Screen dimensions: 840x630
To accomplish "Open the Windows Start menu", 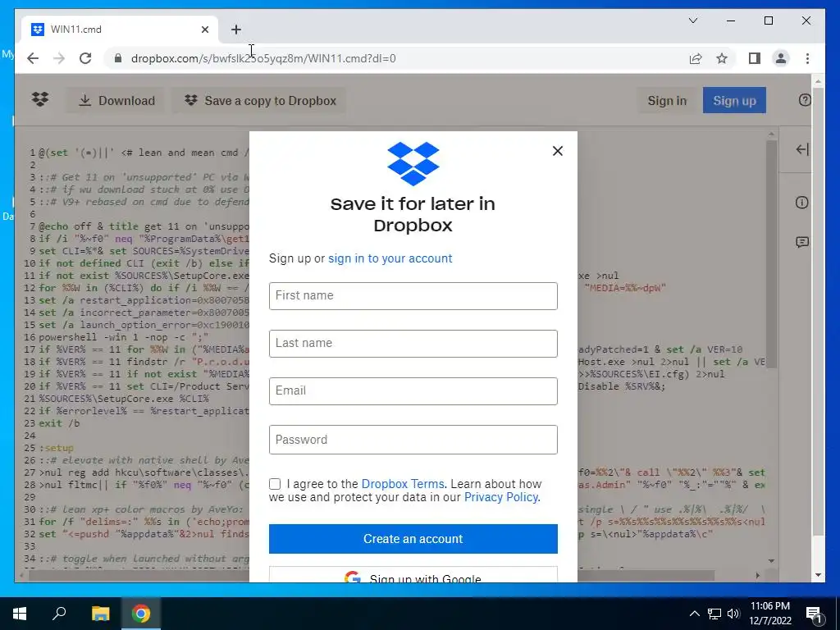I will (x=20, y=614).
